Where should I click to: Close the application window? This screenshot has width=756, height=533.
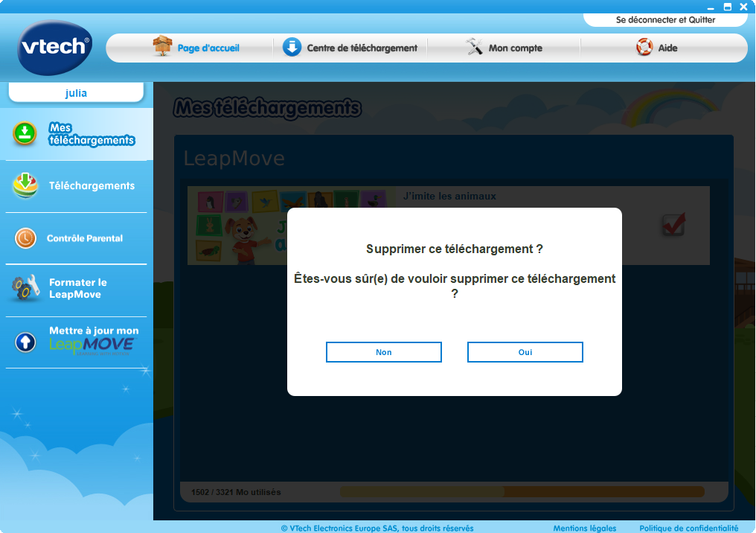pyautogui.click(x=743, y=7)
